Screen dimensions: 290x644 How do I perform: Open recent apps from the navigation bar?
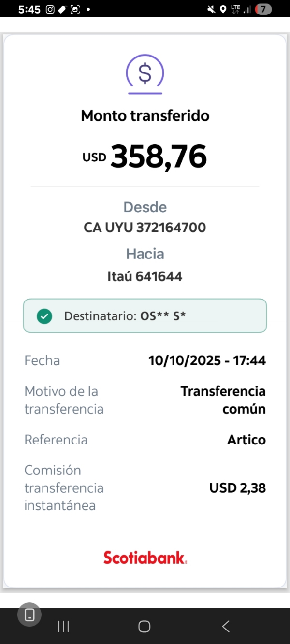click(63, 627)
